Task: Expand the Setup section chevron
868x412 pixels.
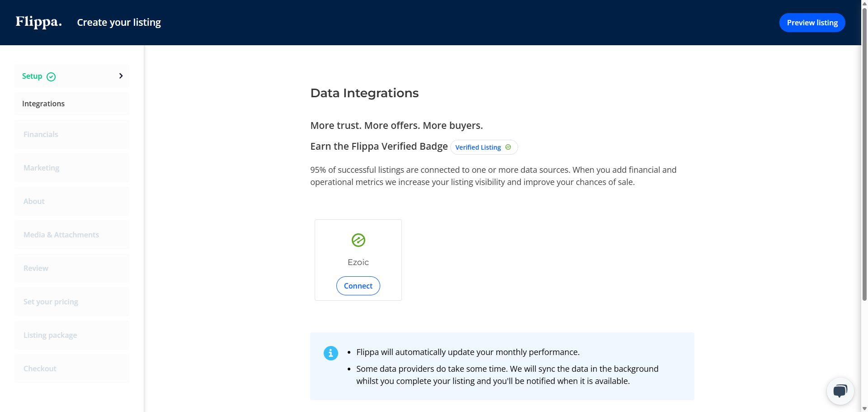Action: (x=121, y=76)
